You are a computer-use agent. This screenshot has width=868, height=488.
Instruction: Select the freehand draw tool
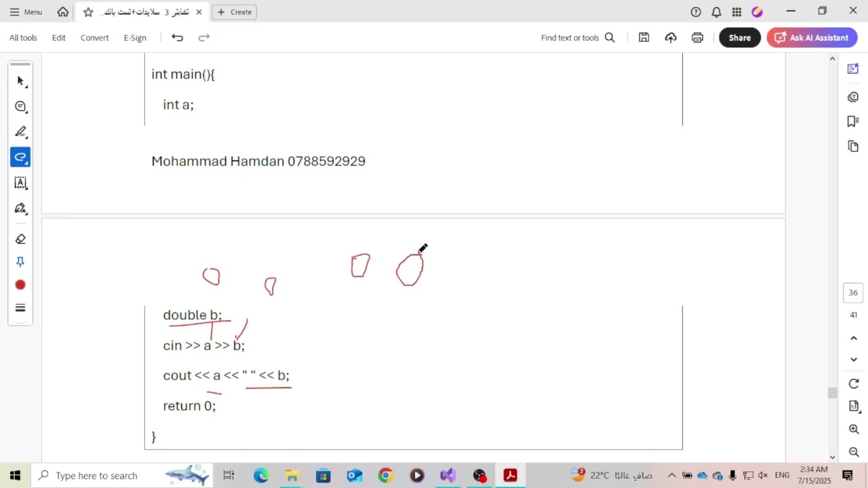pos(20,157)
